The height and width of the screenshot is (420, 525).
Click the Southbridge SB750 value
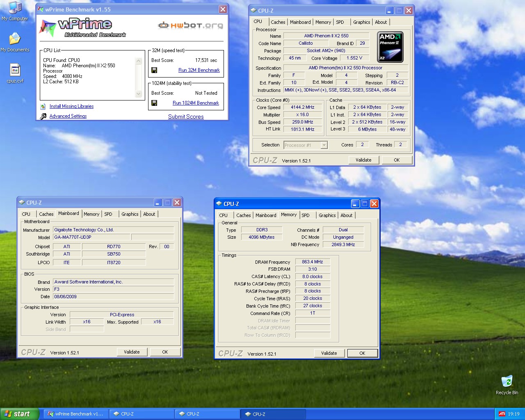pos(114,254)
